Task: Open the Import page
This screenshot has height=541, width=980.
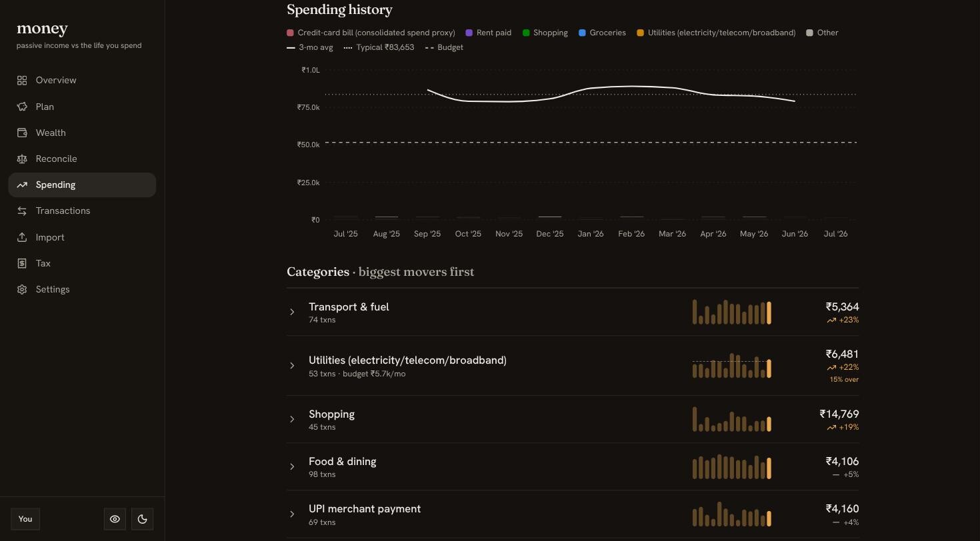Action: pos(82,237)
